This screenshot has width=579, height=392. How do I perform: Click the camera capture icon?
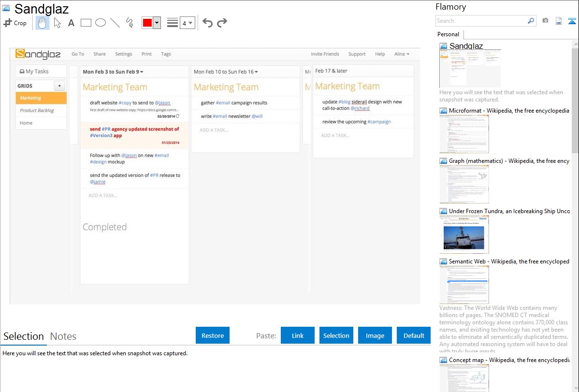(545, 21)
